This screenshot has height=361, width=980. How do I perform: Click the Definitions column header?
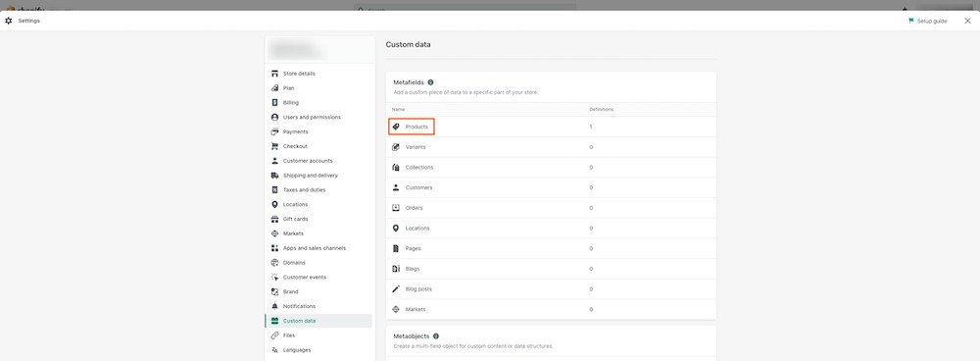pyautogui.click(x=602, y=110)
